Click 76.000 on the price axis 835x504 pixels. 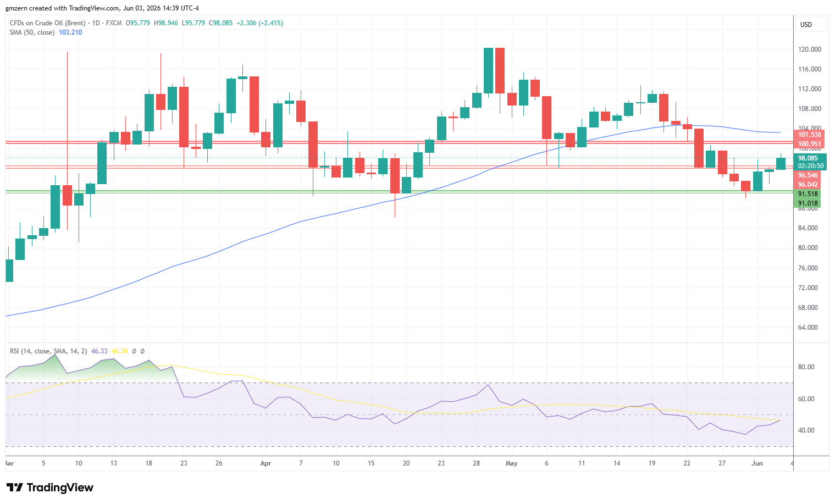pos(808,268)
